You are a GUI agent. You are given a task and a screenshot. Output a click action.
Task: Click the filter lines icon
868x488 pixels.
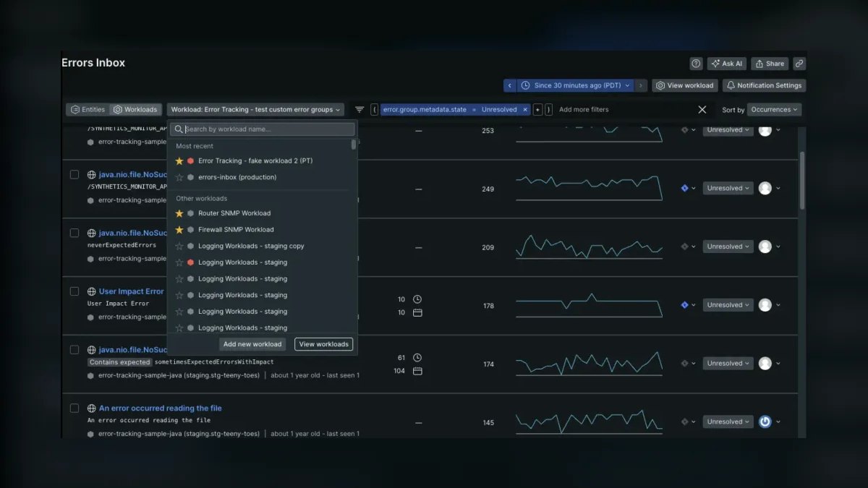point(359,110)
